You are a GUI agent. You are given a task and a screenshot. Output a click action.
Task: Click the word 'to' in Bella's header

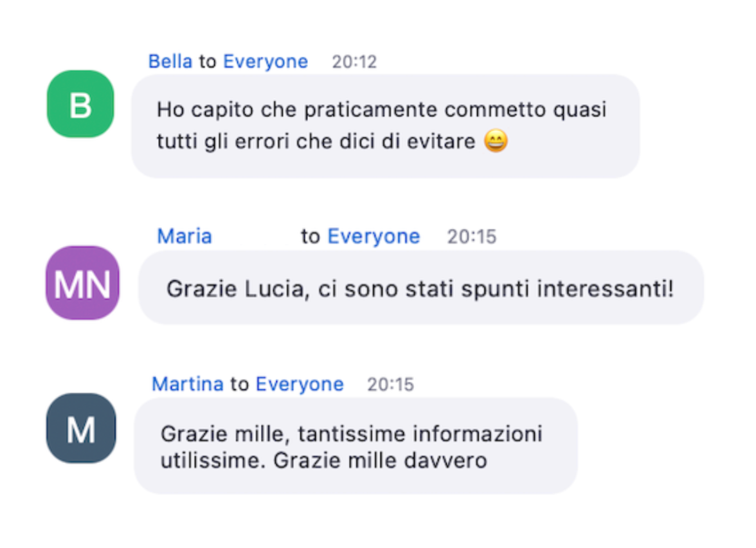[x=208, y=62]
